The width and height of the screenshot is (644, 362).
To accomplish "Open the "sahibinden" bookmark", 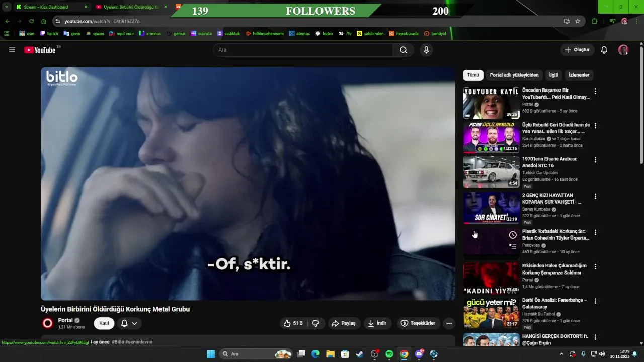I will (x=370, y=34).
